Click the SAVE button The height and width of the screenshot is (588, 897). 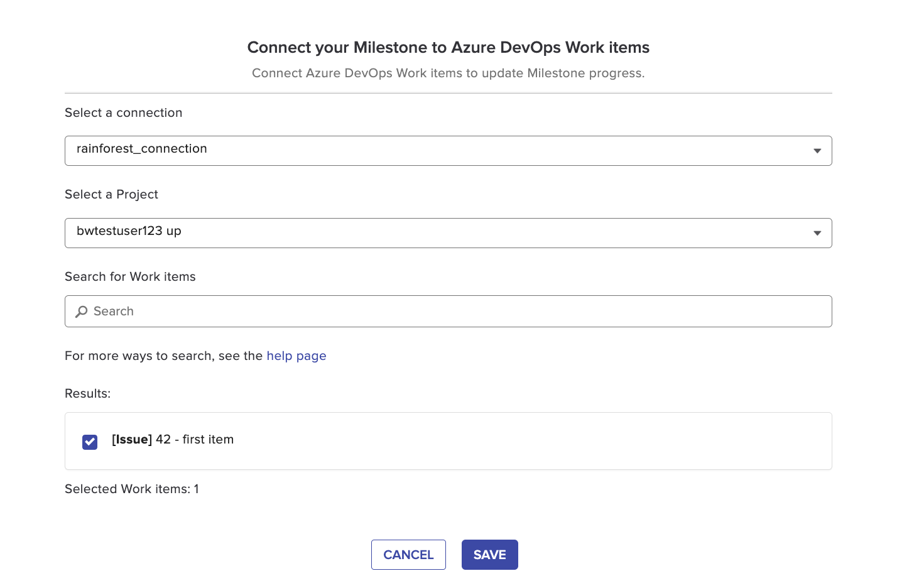(x=490, y=555)
